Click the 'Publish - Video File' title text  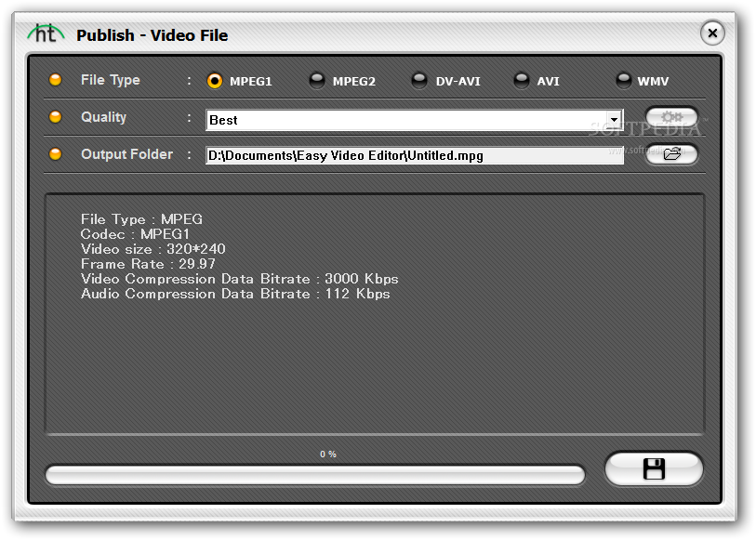click(x=153, y=35)
